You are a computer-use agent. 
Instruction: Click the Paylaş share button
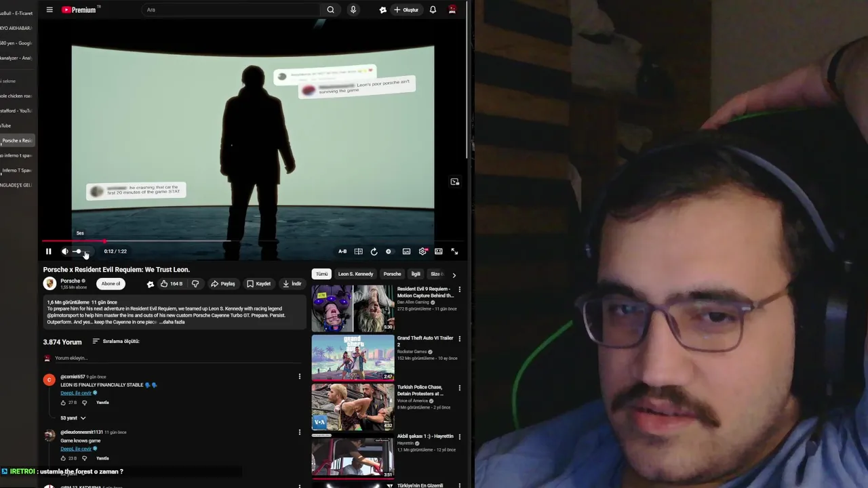pyautogui.click(x=223, y=284)
